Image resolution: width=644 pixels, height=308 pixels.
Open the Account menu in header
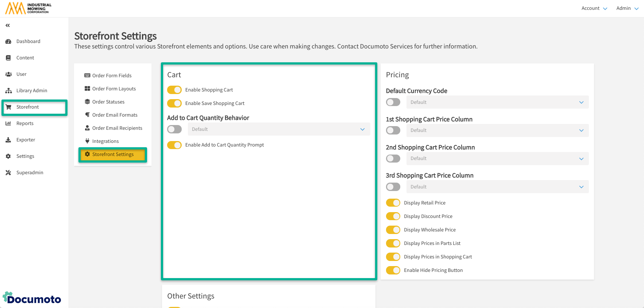pyautogui.click(x=594, y=8)
